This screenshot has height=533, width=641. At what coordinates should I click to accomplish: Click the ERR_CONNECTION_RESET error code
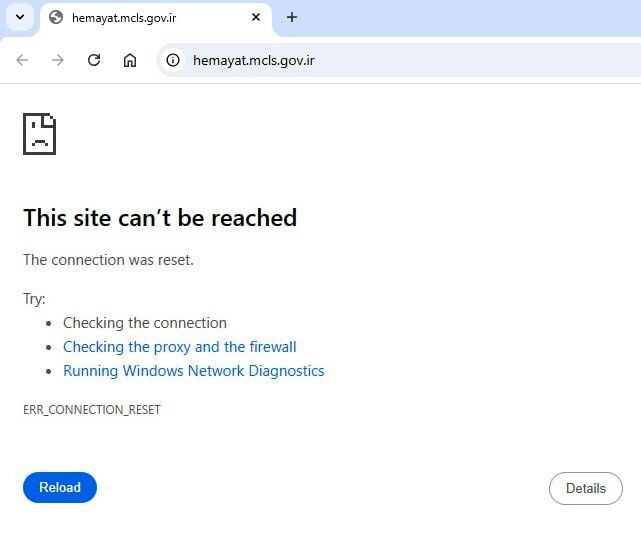pyautogui.click(x=92, y=410)
